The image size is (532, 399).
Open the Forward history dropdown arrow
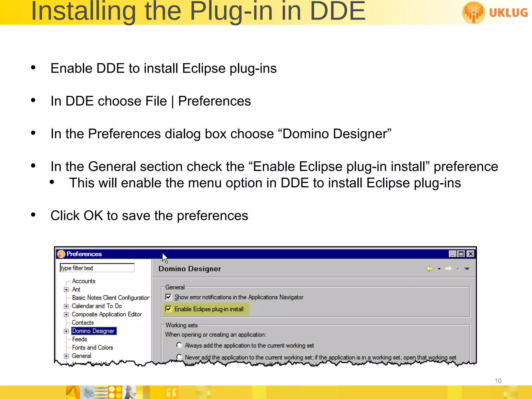[x=458, y=269]
